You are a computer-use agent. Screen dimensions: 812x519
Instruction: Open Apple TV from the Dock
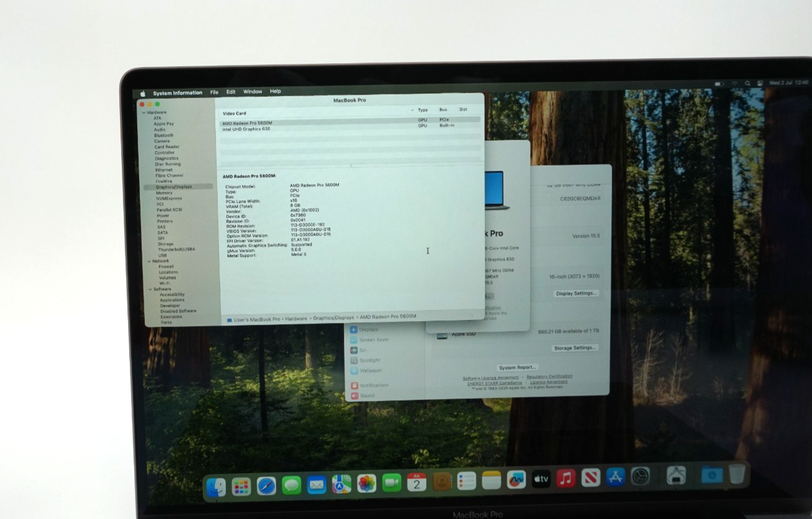541,479
